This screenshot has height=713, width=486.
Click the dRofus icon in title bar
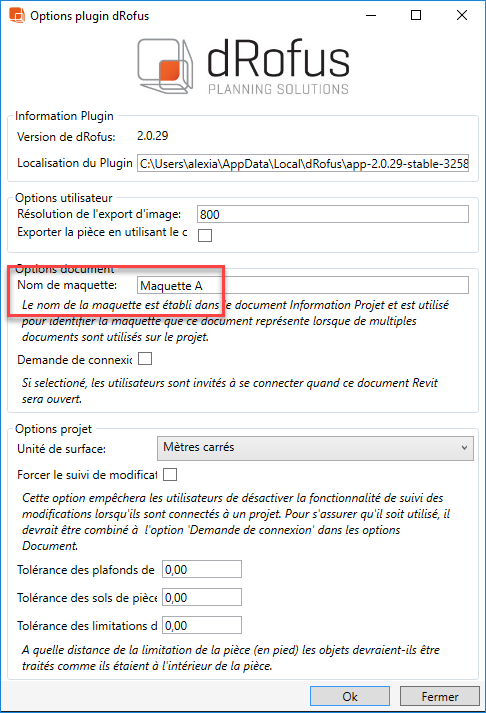click(x=16, y=15)
